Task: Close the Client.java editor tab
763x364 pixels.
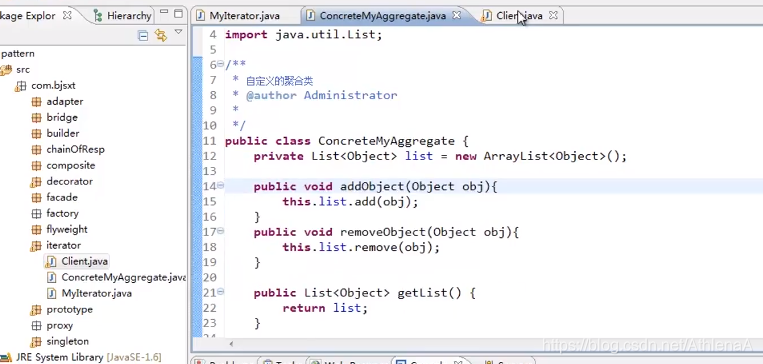Action: (553, 15)
